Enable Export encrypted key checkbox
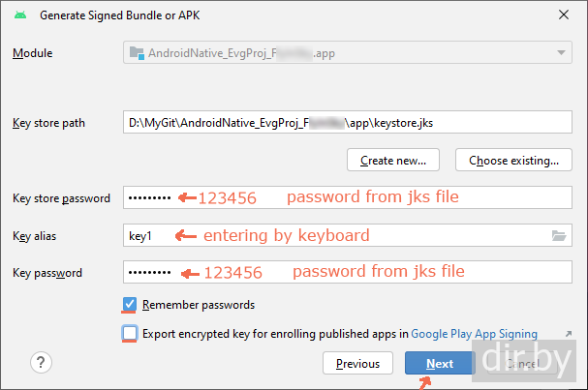 pos(130,334)
